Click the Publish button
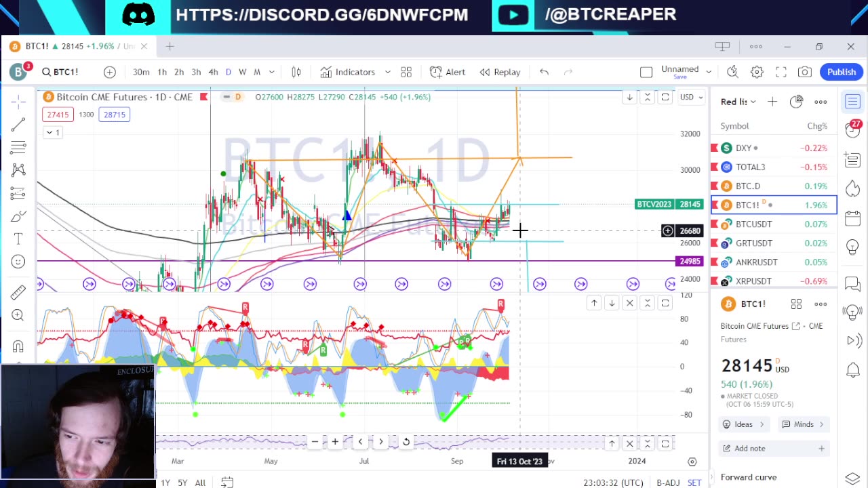868x488 pixels. (x=842, y=72)
